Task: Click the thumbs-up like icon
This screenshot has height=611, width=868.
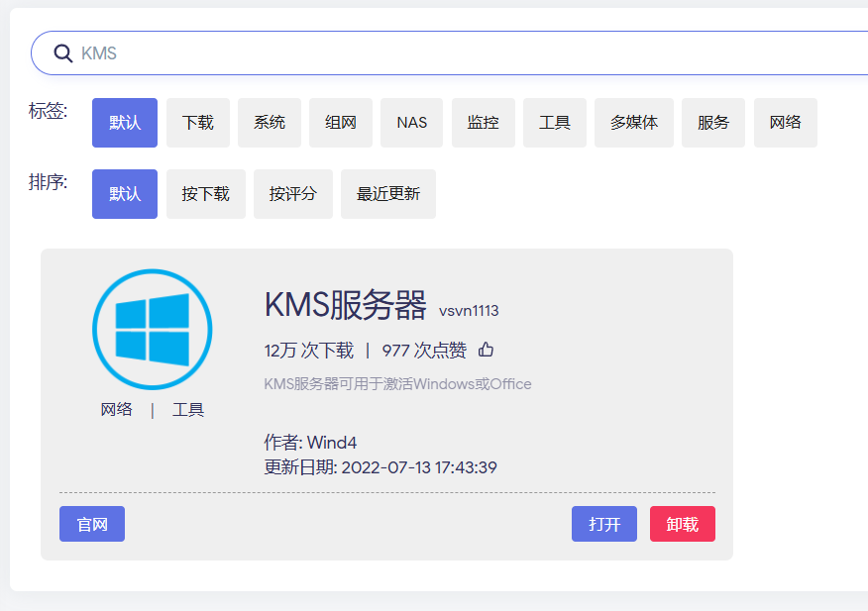Action: pos(486,350)
